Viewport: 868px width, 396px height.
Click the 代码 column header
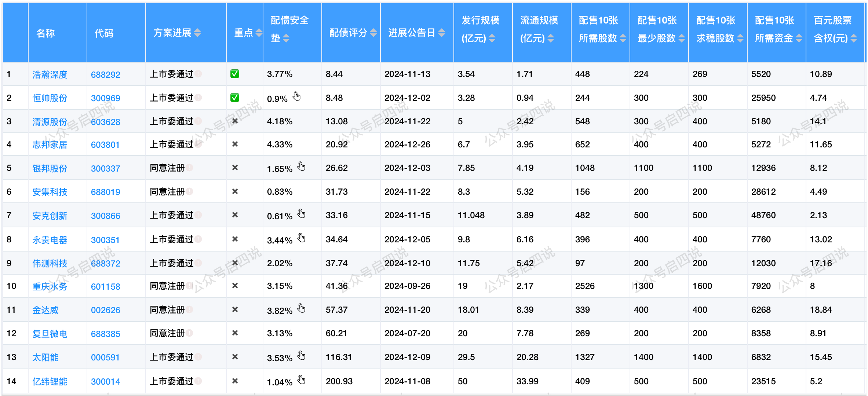[104, 33]
